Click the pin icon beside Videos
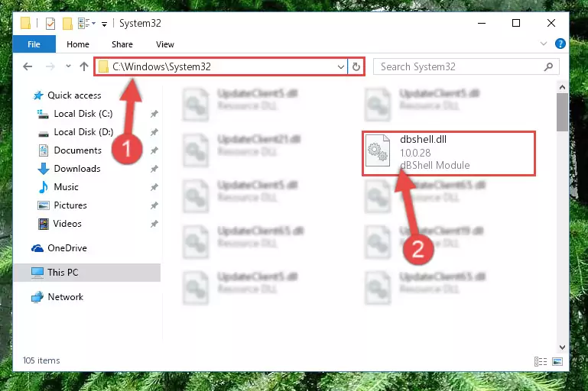 154,224
